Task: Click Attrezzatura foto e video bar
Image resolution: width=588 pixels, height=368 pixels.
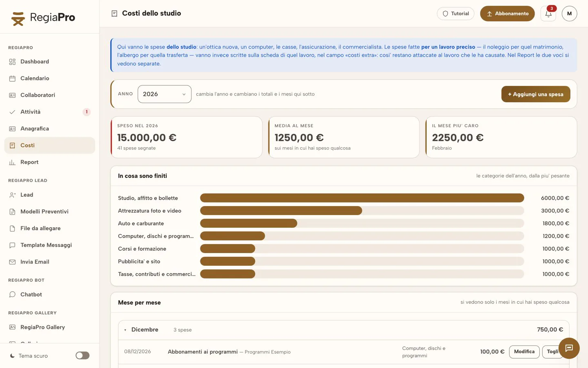Action: click(281, 211)
